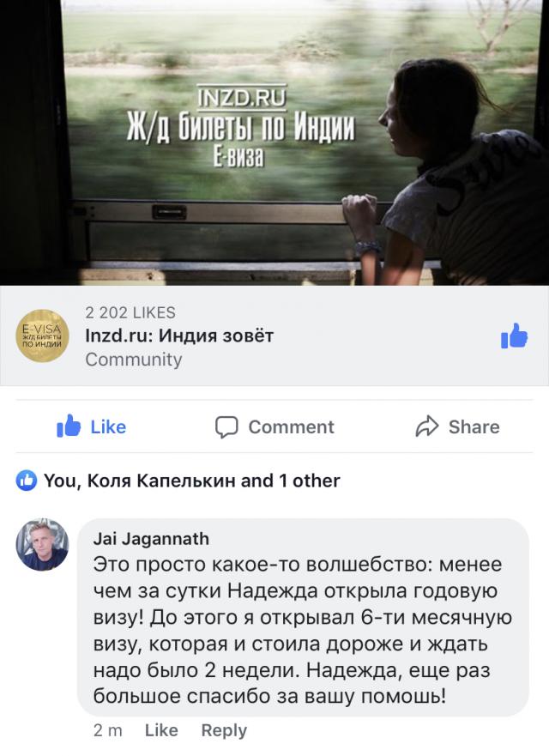Open Jai Jagannath's profile name link

151,539
